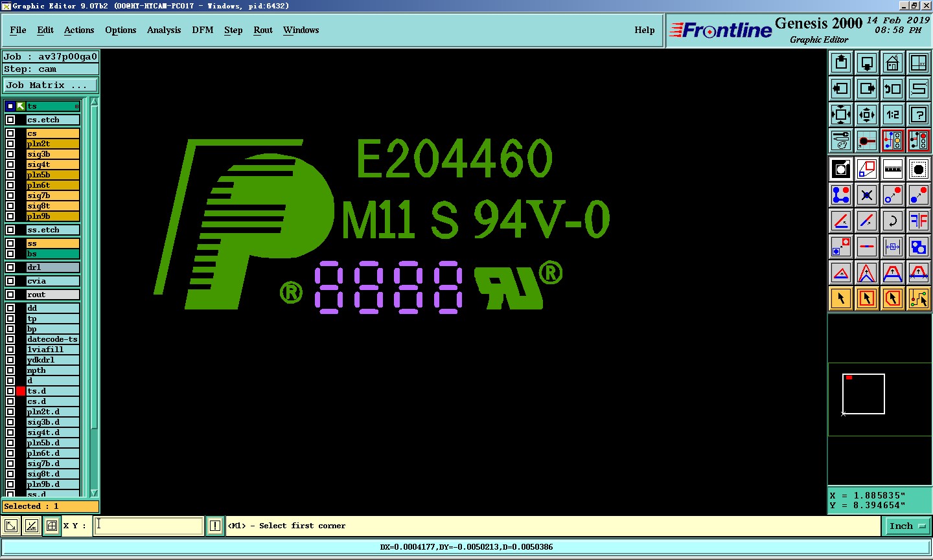Open the display options tools-and-palette icon

pyautogui.click(x=841, y=140)
